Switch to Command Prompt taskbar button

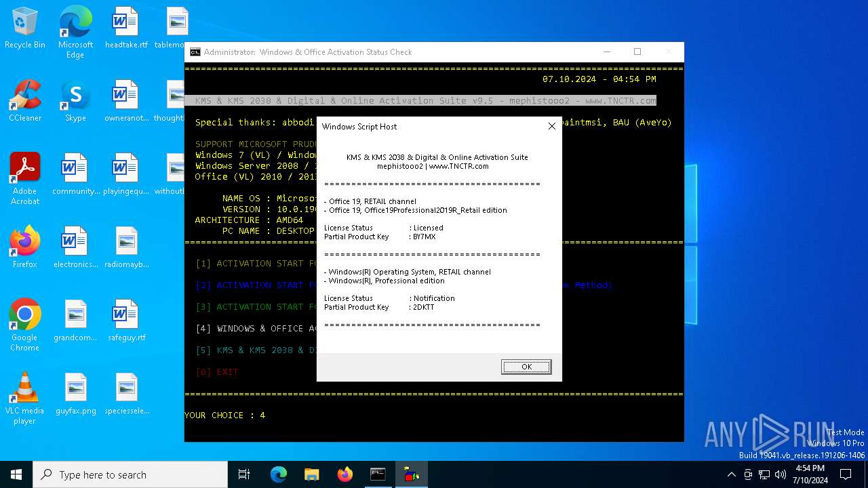tap(378, 474)
